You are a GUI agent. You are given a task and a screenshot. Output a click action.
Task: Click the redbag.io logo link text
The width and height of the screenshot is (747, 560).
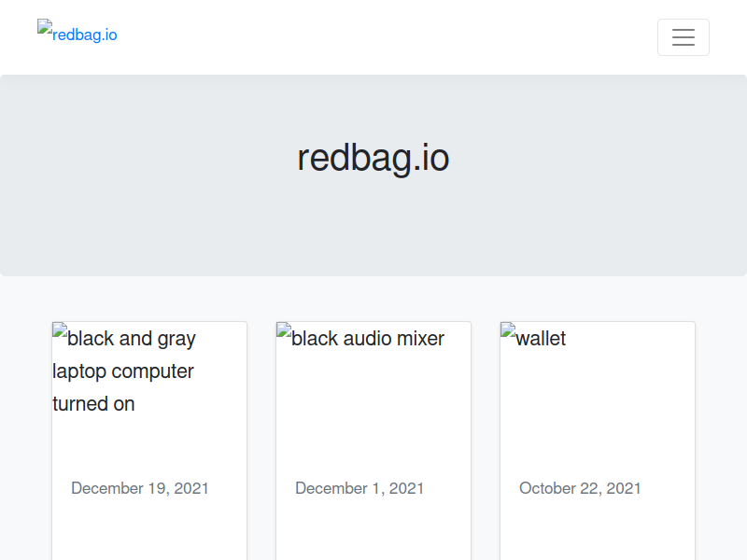[x=85, y=35]
